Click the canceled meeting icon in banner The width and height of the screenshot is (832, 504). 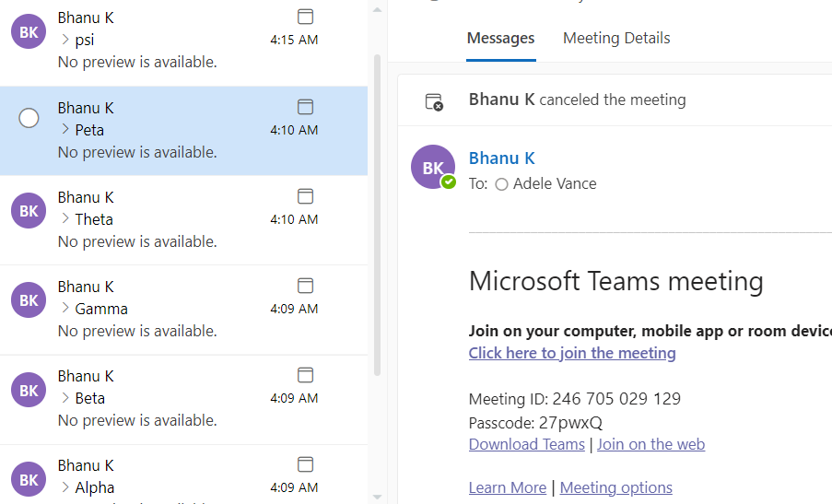click(x=434, y=101)
